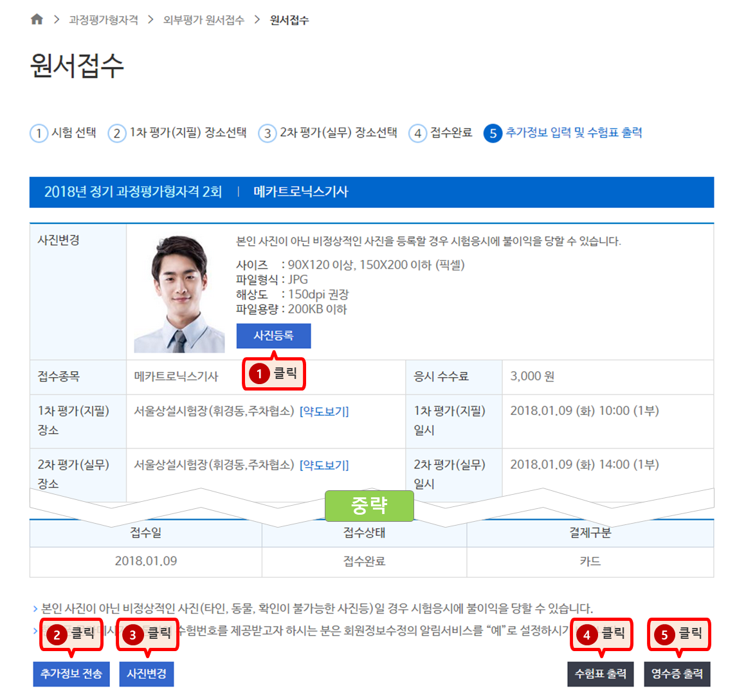Select step 1 시험 선택
The width and height of the screenshot is (737, 700).
tap(64, 133)
